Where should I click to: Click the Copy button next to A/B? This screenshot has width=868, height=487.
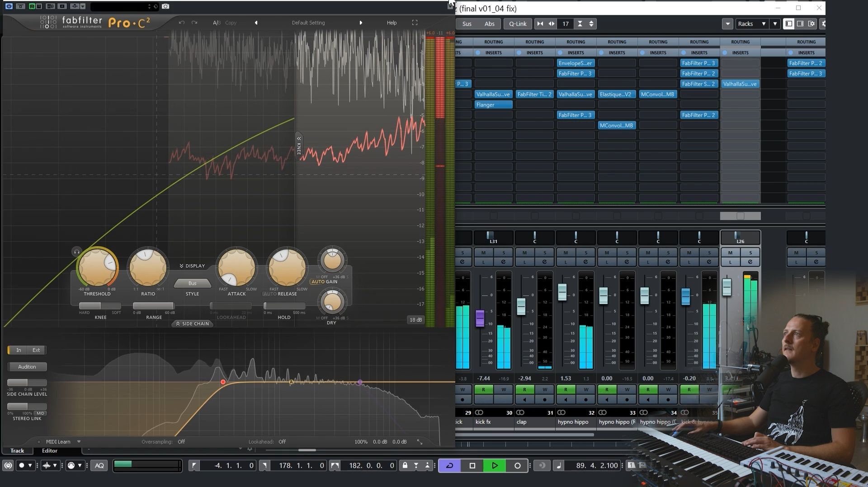[231, 23]
